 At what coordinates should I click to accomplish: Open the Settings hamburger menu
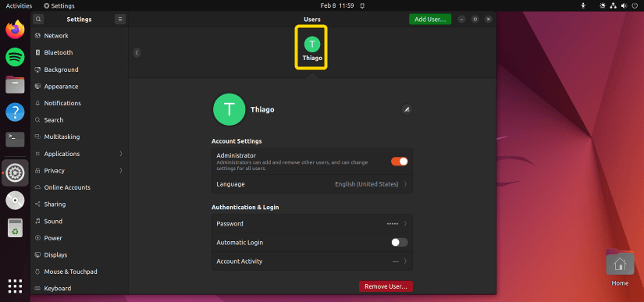(x=120, y=19)
